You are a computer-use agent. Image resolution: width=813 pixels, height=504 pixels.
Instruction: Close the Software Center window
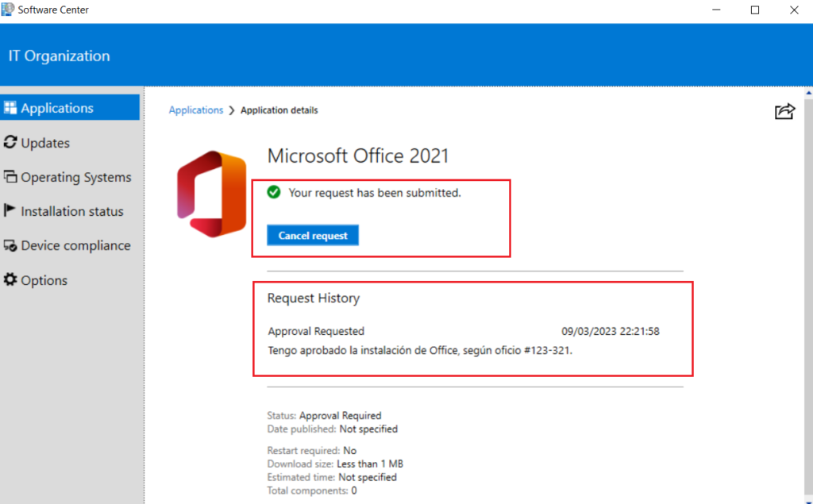(x=794, y=10)
